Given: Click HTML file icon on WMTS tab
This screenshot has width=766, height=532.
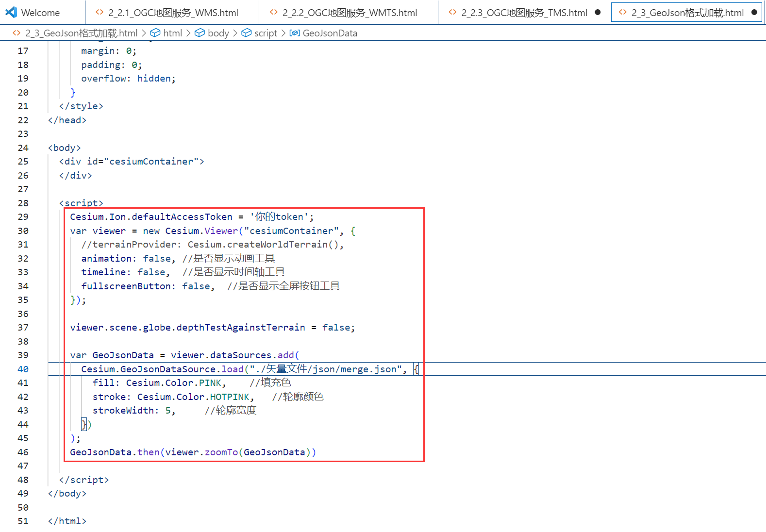Looking at the screenshot, I should click(x=274, y=13).
